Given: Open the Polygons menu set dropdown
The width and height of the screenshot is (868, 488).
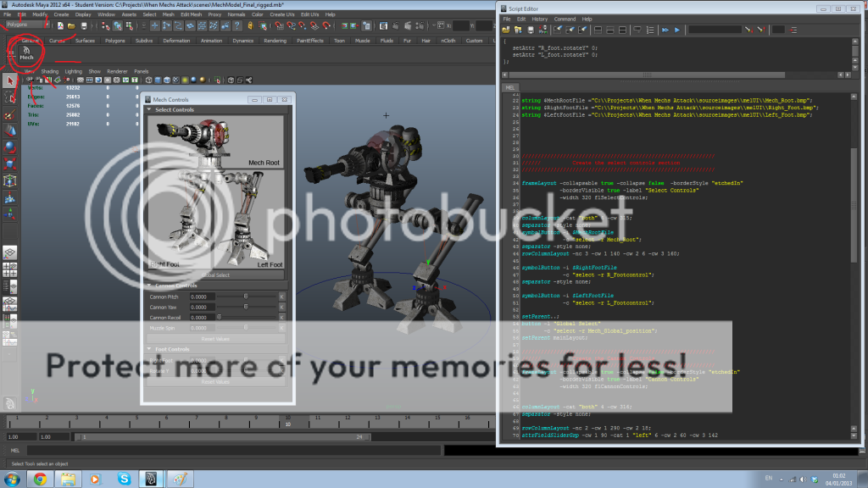Looking at the screenshot, I should click(x=25, y=25).
